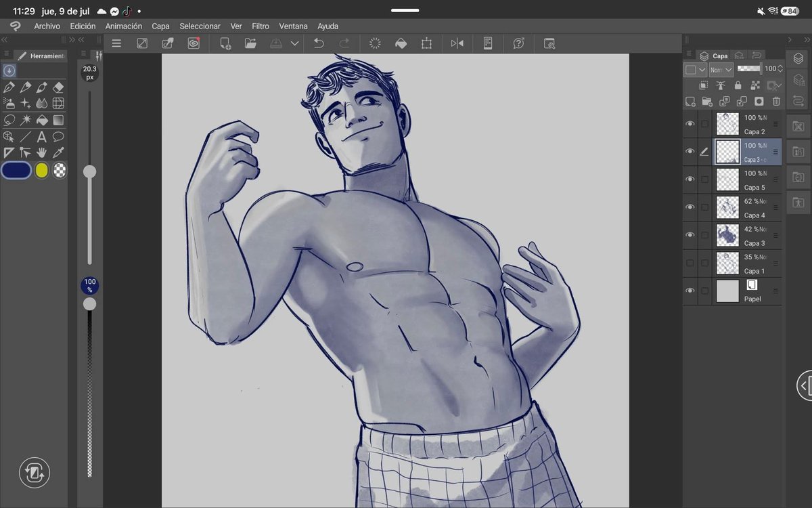The image size is (812, 508).
Task: Hide the Papel layer
Action: (x=690, y=291)
